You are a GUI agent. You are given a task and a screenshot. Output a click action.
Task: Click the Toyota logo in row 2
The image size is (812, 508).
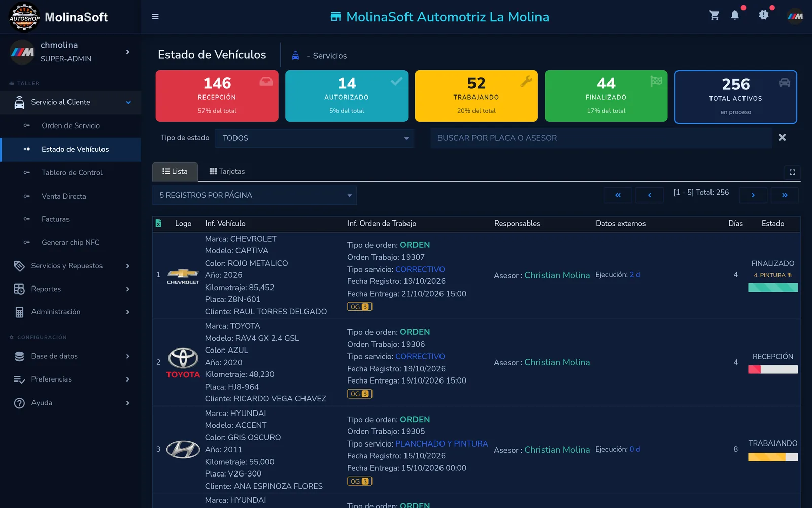(x=183, y=363)
